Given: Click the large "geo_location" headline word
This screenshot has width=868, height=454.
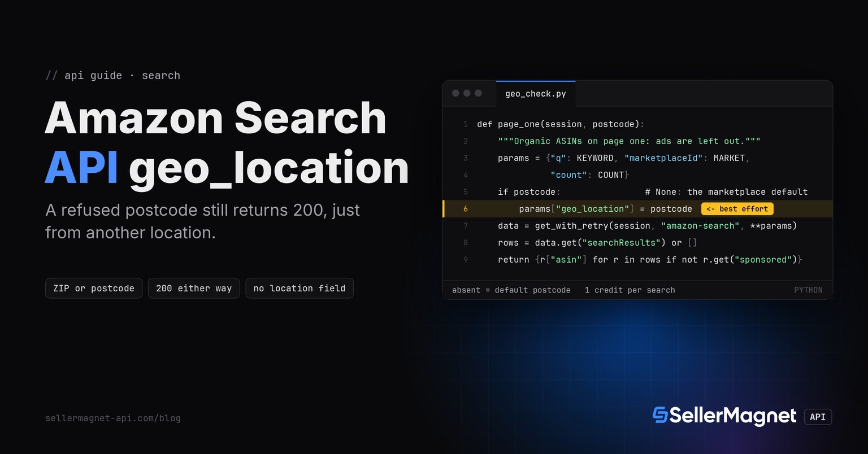Looking at the screenshot, I should tap(268, 169).
